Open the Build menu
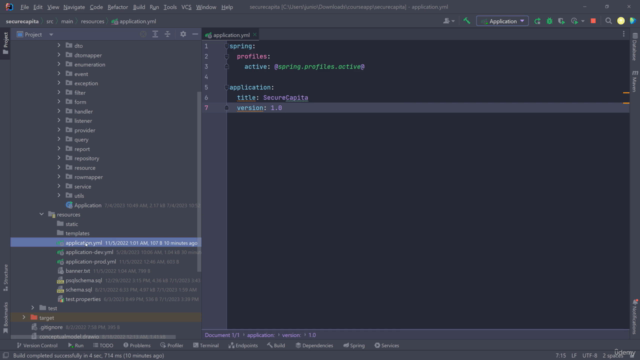This screenshot has height=360, width=640. point(139,7)
